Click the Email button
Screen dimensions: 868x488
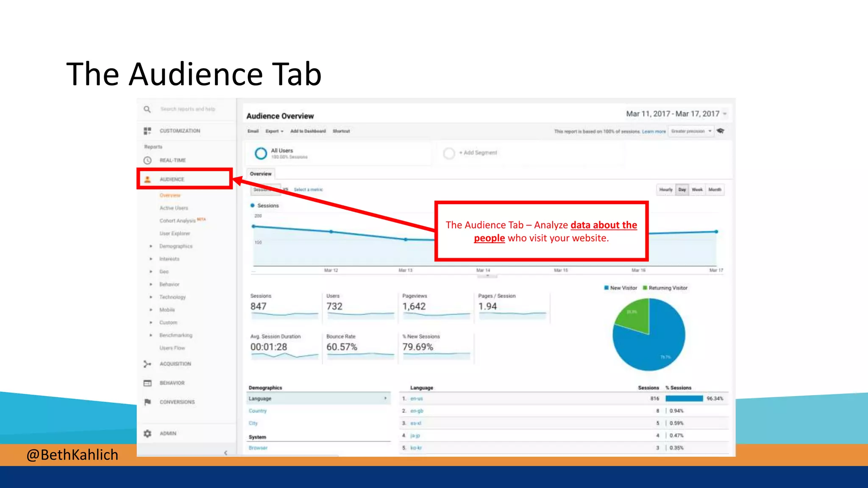pos(253,131)
